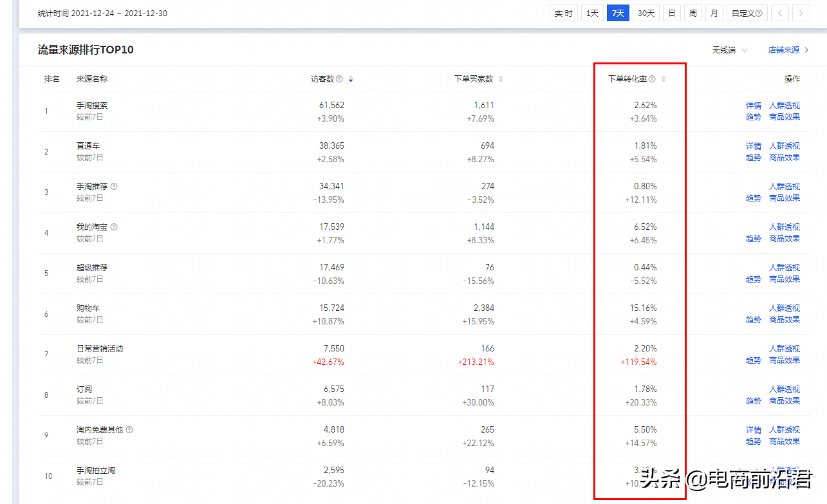View 趋势 for 直通车 row

754,158
